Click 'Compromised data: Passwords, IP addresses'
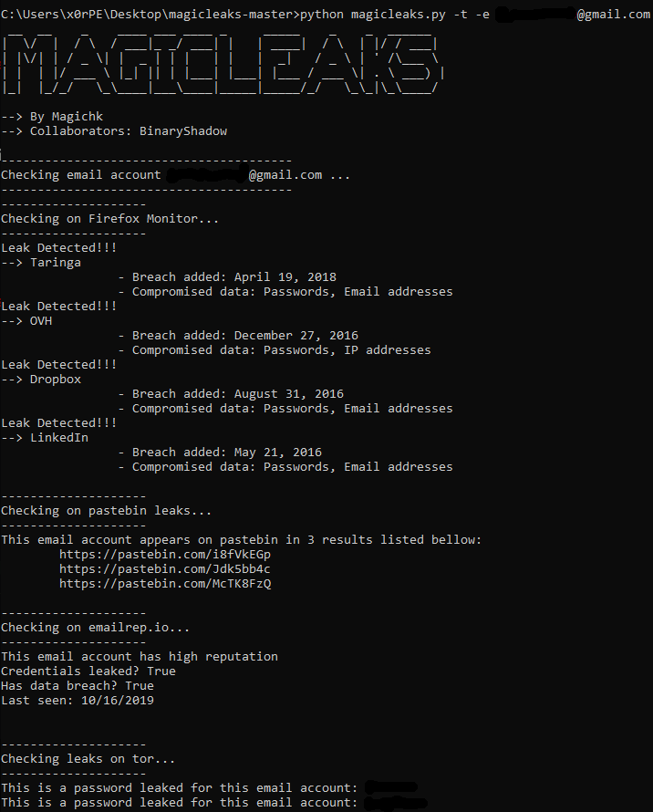The image size is (653, 812). [x=281, y=350]
